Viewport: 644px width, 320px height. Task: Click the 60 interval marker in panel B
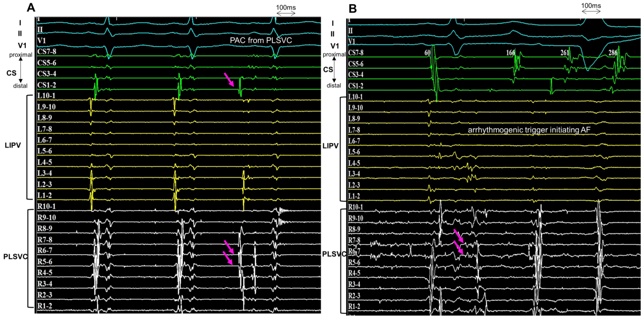click(427, 53)
